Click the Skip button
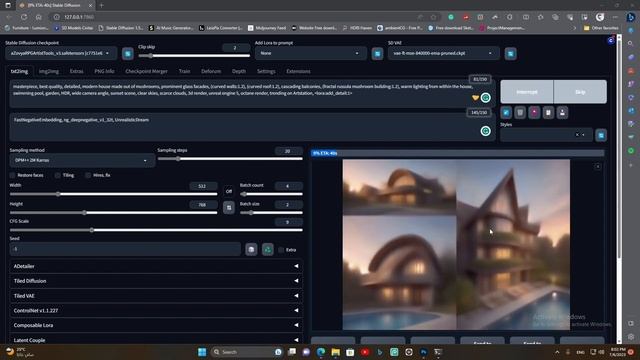This screenshot has height=360, width=640. click(580, 92)
